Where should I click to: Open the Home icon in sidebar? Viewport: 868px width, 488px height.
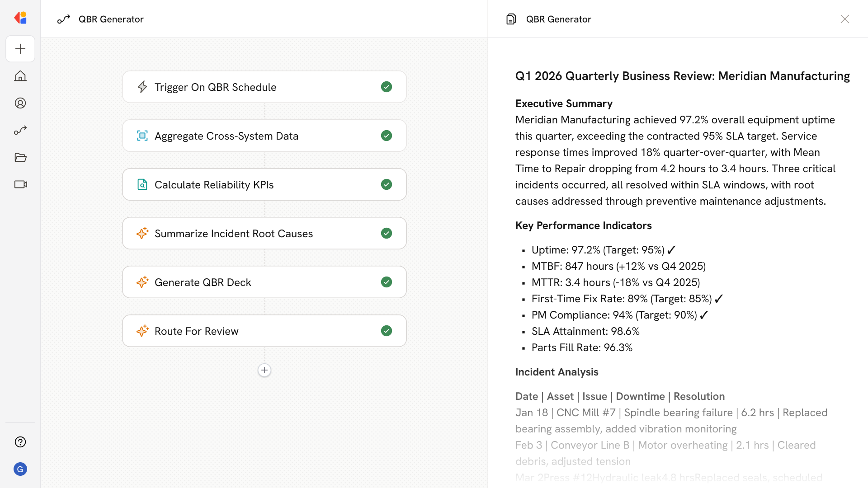click(20, 76)
